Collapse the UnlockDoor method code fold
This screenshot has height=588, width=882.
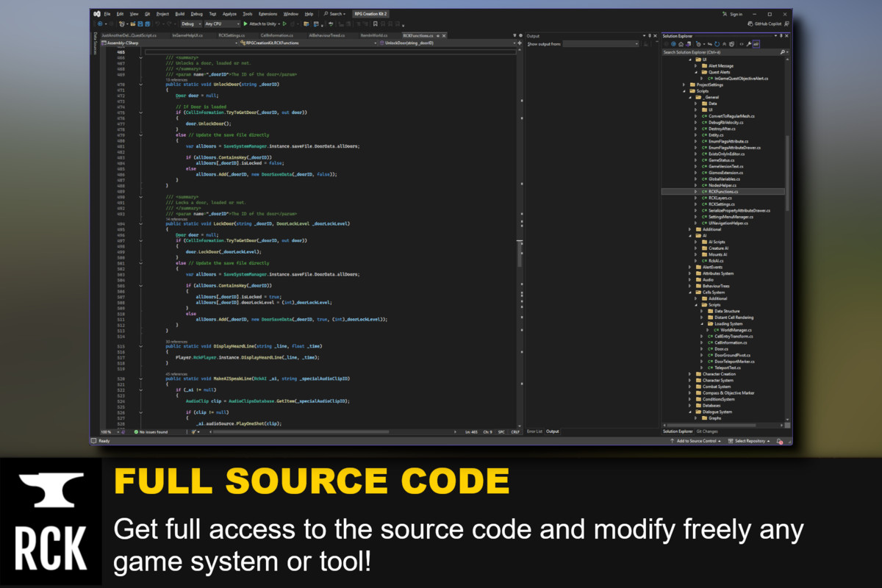(140, 85)
